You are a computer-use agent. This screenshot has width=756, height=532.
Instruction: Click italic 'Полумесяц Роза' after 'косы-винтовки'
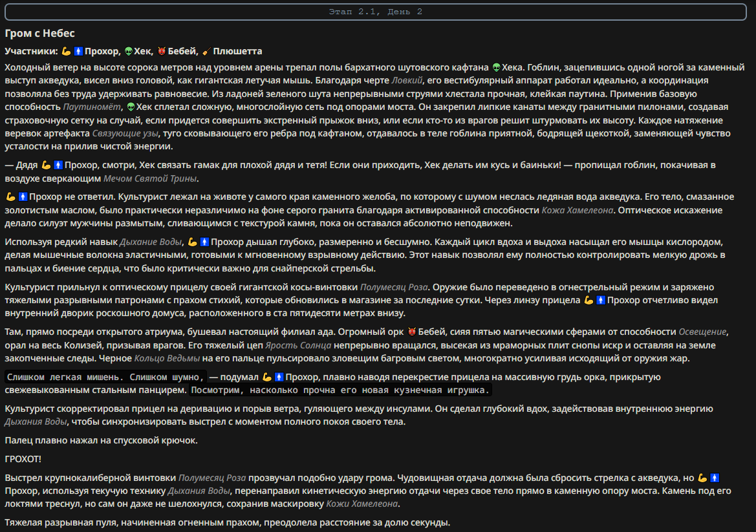pos(394,287)
